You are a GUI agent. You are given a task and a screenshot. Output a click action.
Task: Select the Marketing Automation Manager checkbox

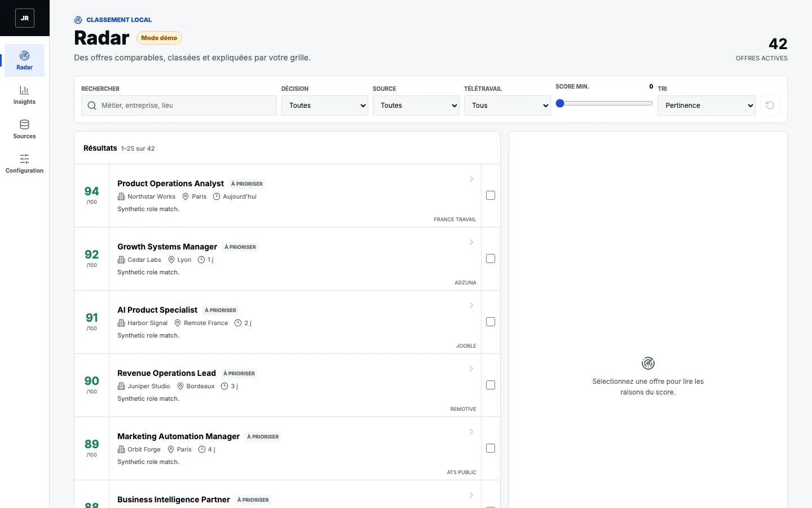pos(491,448)
